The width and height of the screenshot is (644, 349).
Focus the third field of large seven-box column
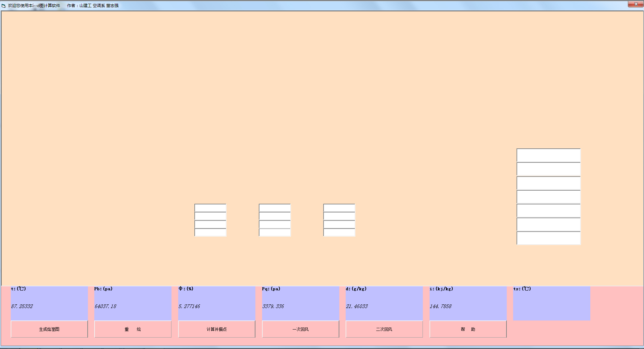549,183
